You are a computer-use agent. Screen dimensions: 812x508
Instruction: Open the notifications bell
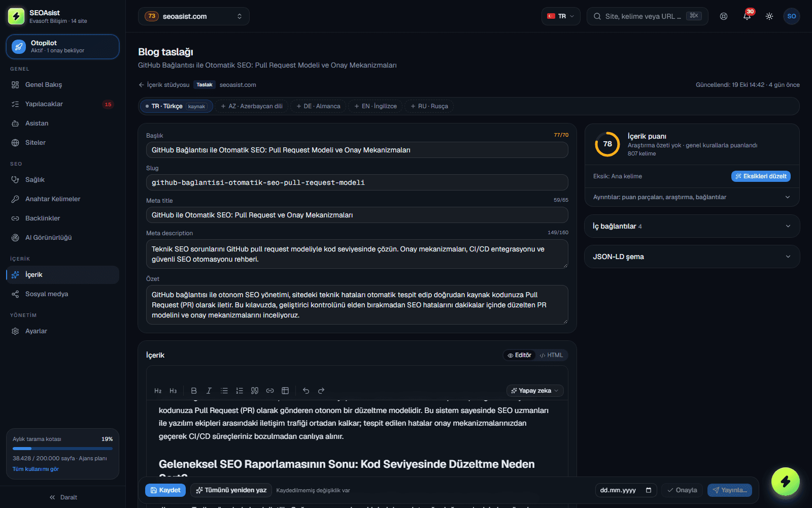[x=747, y=16]
